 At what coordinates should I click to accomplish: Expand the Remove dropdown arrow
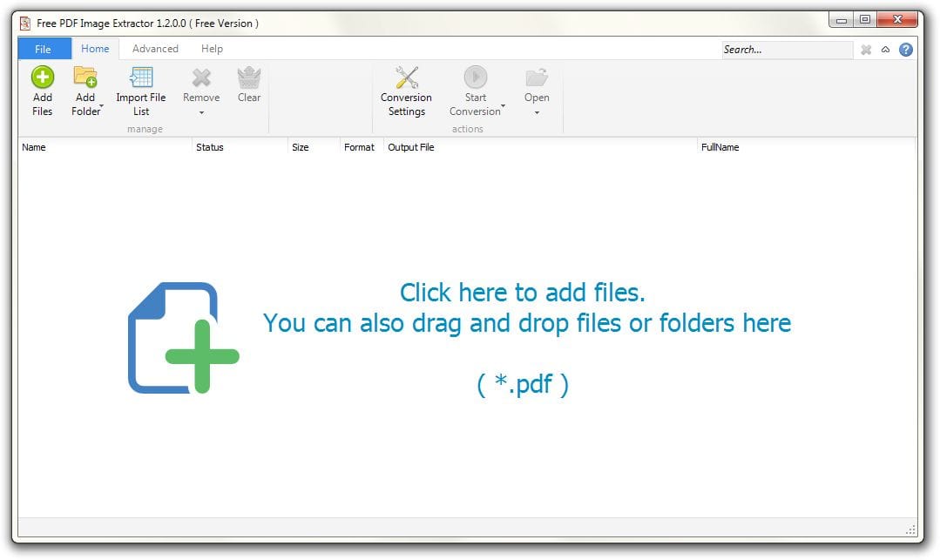click(x=201, y=112)
